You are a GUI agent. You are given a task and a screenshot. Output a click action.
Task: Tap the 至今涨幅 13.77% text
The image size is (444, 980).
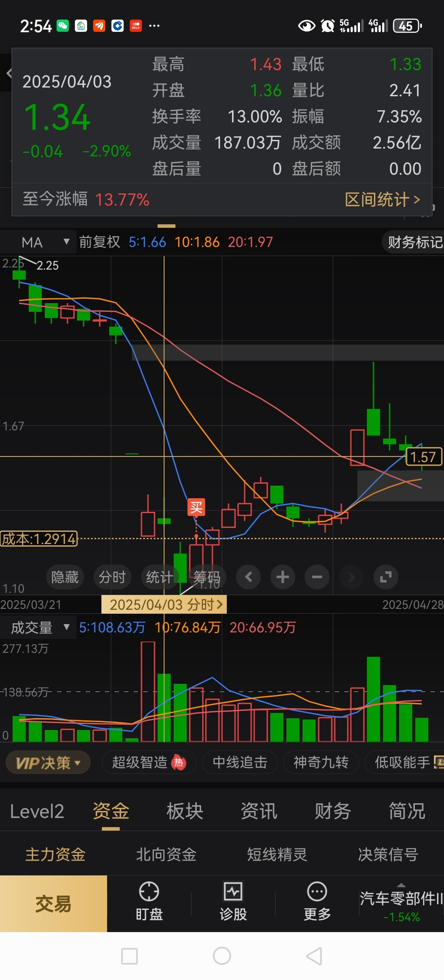(x=86, y=200)
